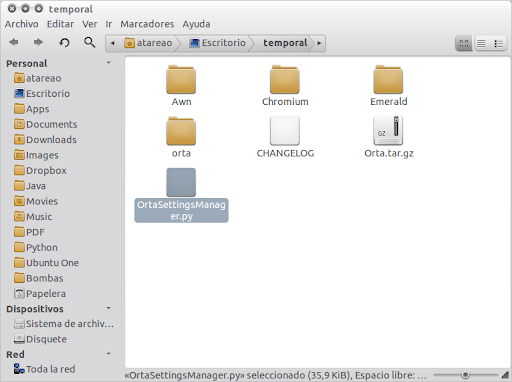Select the CHANGELOG file icon
Image resolution: width=512 pixels, height=382 pixels.
click(x=285, y=131)
